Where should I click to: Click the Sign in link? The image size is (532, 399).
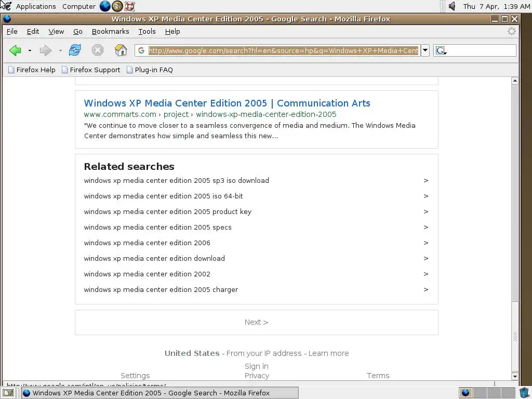point(257,366)
